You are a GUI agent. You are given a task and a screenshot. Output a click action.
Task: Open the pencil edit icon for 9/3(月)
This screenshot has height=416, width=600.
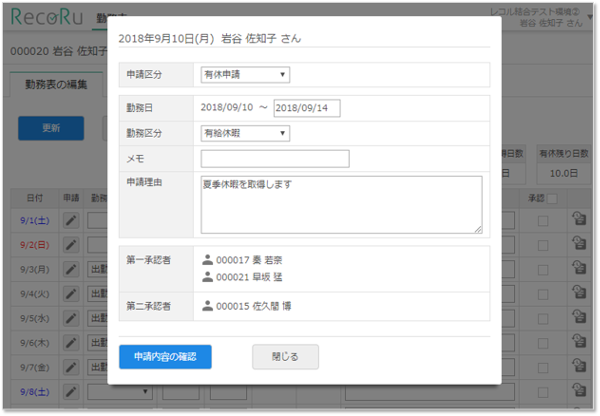(71, 269)
